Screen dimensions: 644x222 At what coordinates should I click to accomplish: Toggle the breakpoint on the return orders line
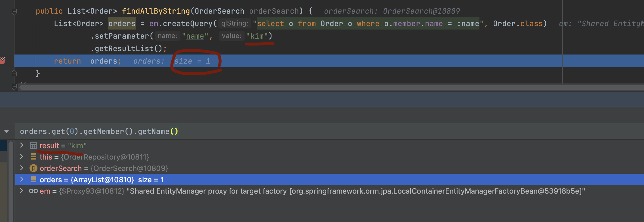tap(3, 60)
